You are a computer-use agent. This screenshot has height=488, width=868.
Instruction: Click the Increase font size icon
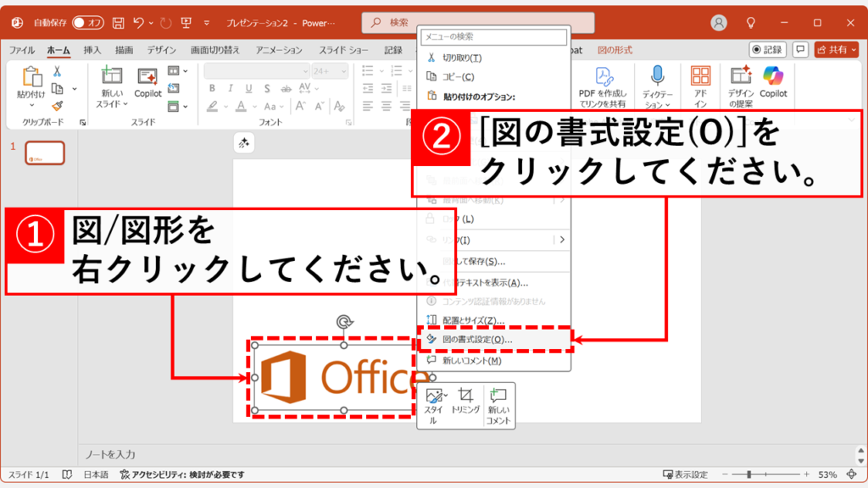tap(301, 106)
